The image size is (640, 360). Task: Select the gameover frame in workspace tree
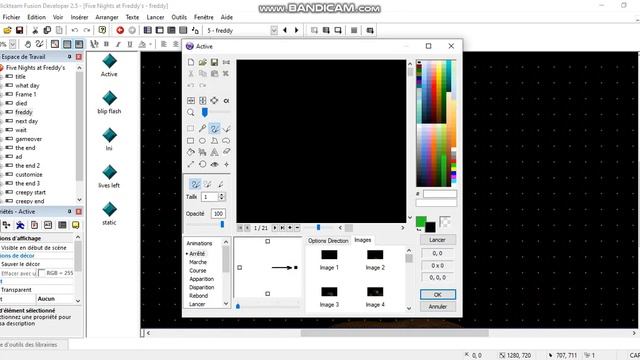[x=29, y=139]
